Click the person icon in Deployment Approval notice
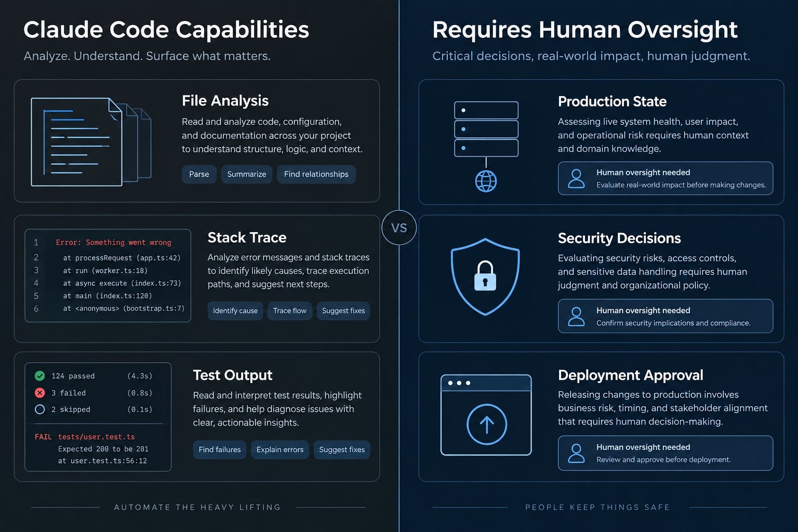The height and width of the screenshot is (532, 798). 576,453
